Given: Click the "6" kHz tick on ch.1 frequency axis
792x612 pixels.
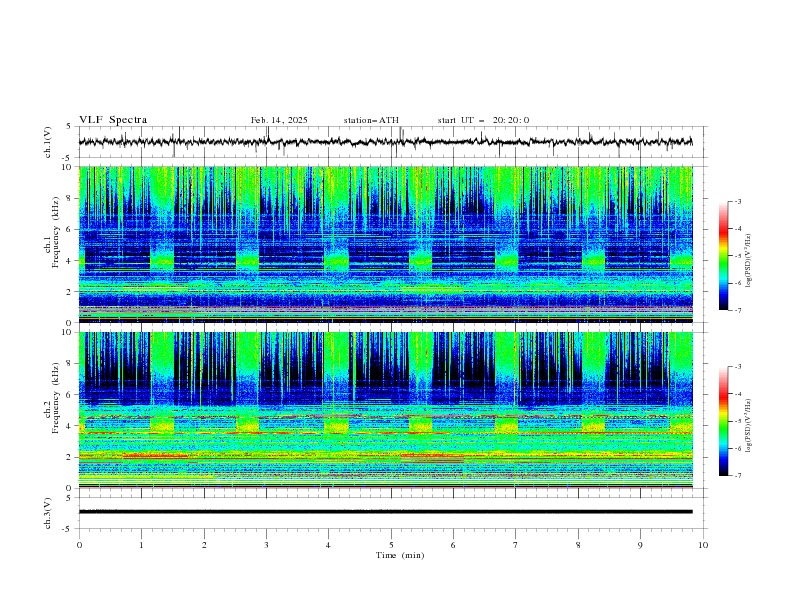Looking at the screenshot, I should click(70, 229).
